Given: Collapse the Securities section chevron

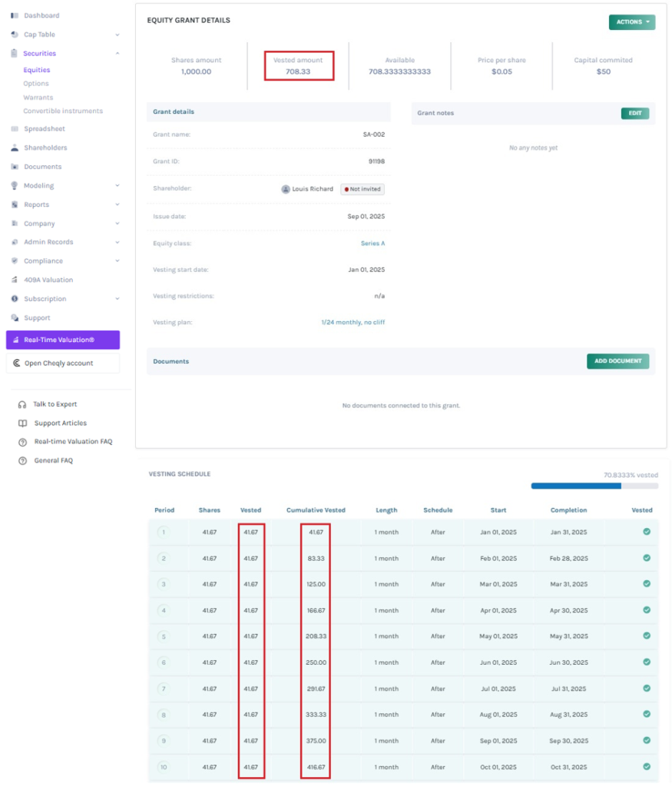Looking at the screenshot, I should tap(118, 53).
